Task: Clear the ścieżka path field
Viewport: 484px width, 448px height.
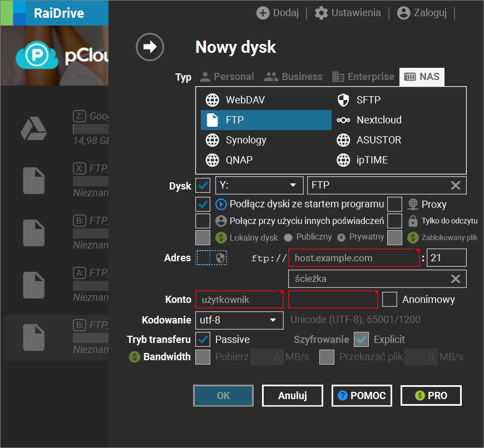Action: point(456,278)
